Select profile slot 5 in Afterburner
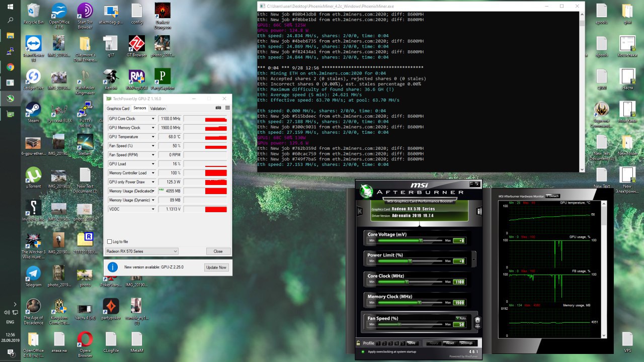Screen dimensions: 644x362 (x=403, y=343)
